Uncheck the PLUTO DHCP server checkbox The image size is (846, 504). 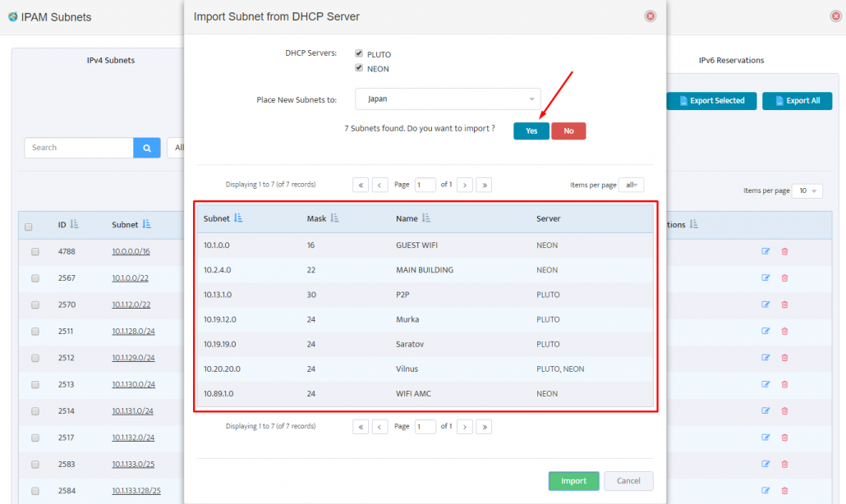359,53
